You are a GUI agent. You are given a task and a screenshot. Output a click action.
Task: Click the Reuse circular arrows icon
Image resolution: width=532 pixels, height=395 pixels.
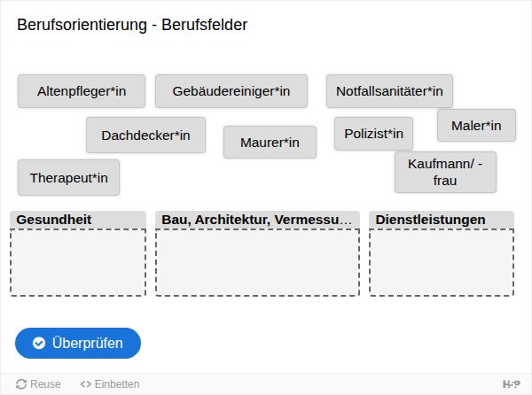coord(21,384)
